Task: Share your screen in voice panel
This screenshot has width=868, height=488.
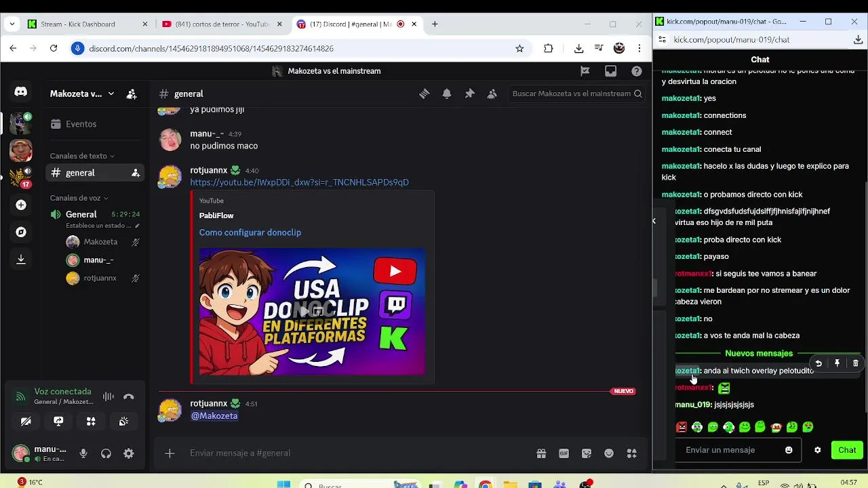Action: 58,422
